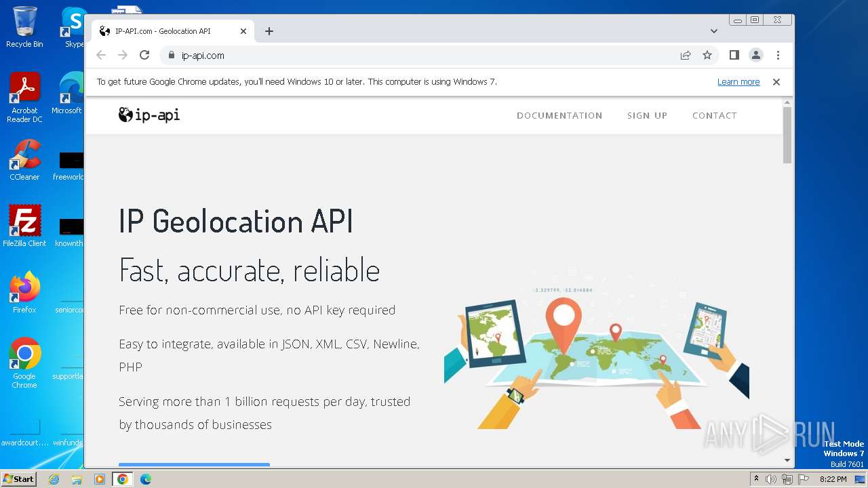This screenshot has height=488, width=868.
Task: Open Action Center flag icon
Action: point(803,479)
